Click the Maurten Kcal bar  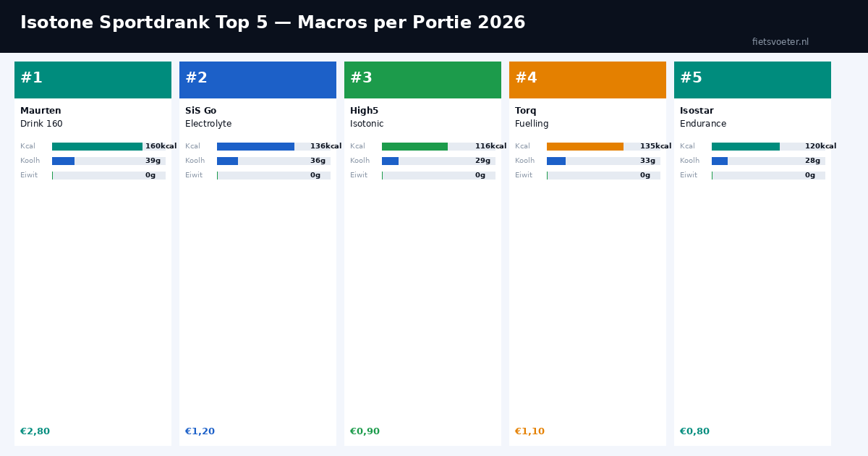(109, 146)
